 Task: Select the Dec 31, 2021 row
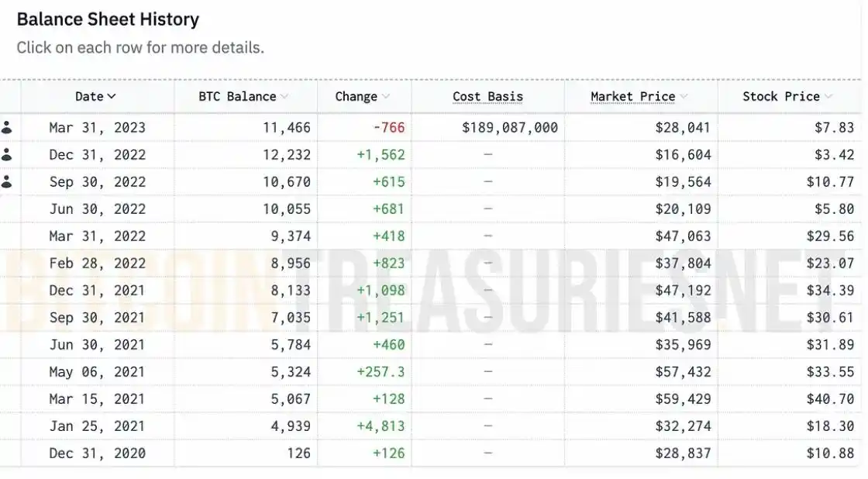97,291
